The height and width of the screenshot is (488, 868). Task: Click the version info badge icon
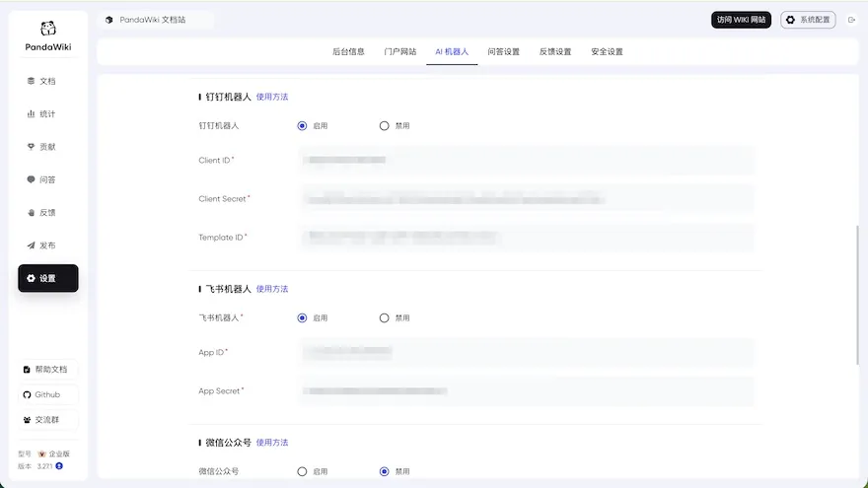coord(59,466)
